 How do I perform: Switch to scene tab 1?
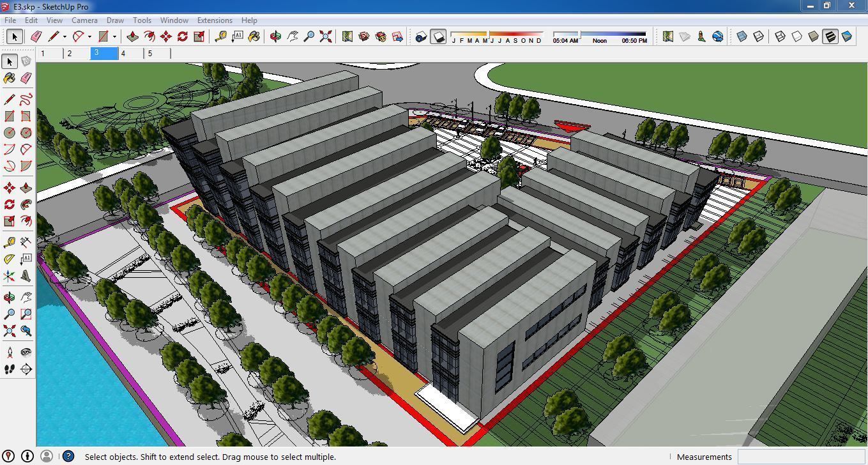[x=50, y=54]
